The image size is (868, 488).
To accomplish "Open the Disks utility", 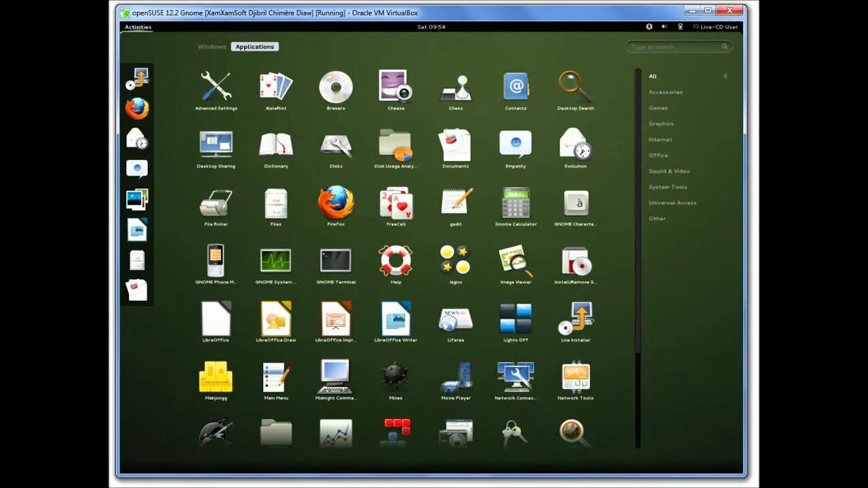I will 336,148.
